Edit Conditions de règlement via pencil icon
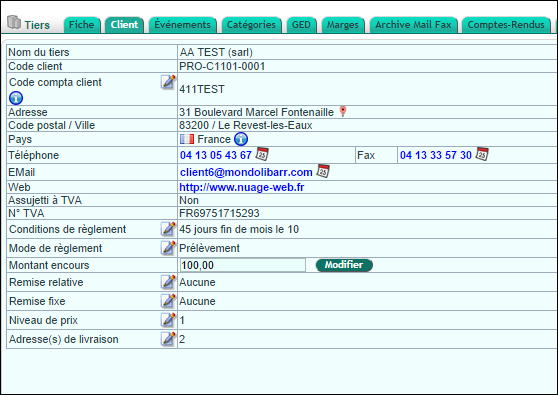This screenshot has width=558, height=395. pos(168,229)
